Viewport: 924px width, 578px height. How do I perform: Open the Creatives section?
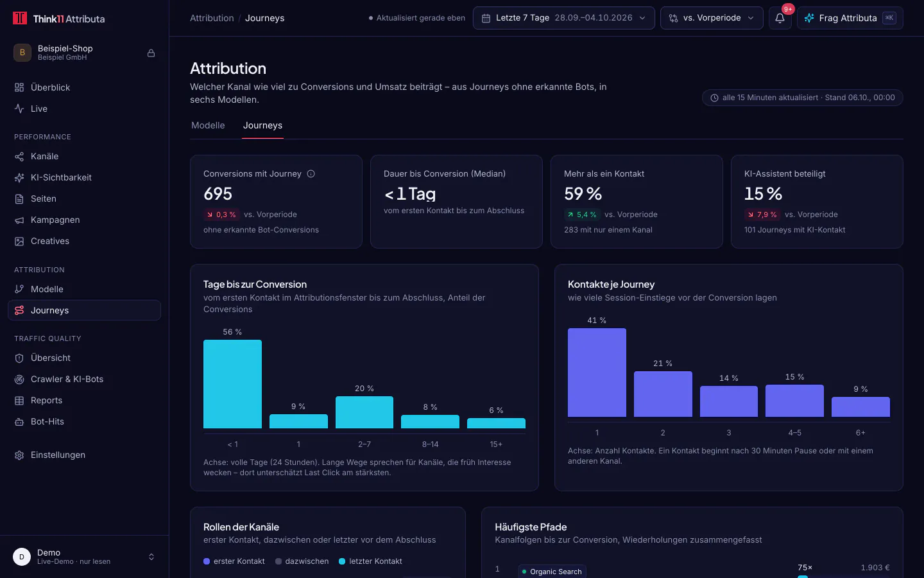pos(84,241)
